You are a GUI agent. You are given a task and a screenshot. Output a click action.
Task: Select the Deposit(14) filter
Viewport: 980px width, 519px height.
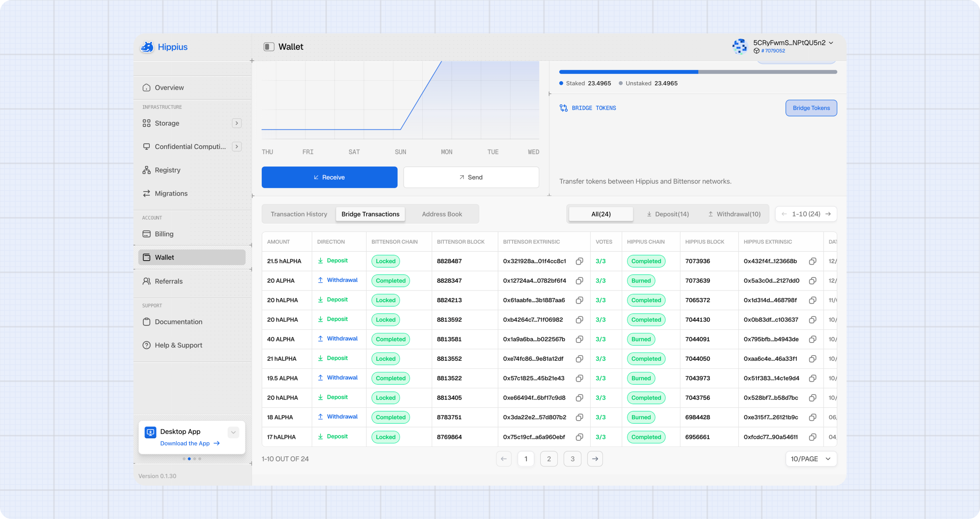tap(668, 214)
